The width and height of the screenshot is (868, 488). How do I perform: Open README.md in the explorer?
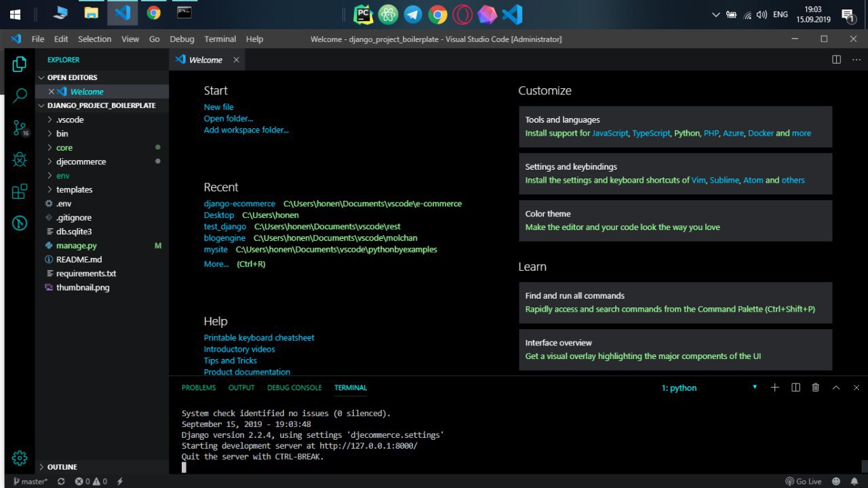pos(102,259)
